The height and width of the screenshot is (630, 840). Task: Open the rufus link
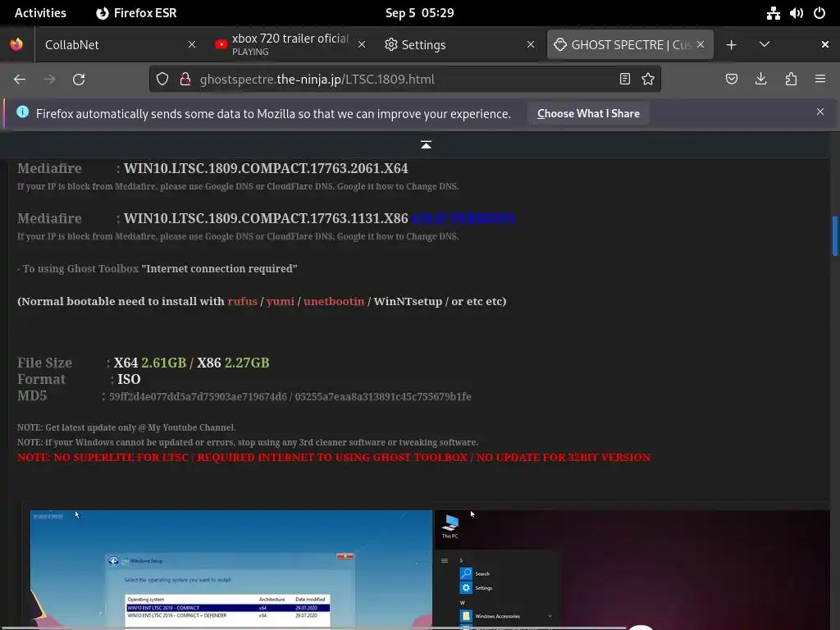[242, 301]
